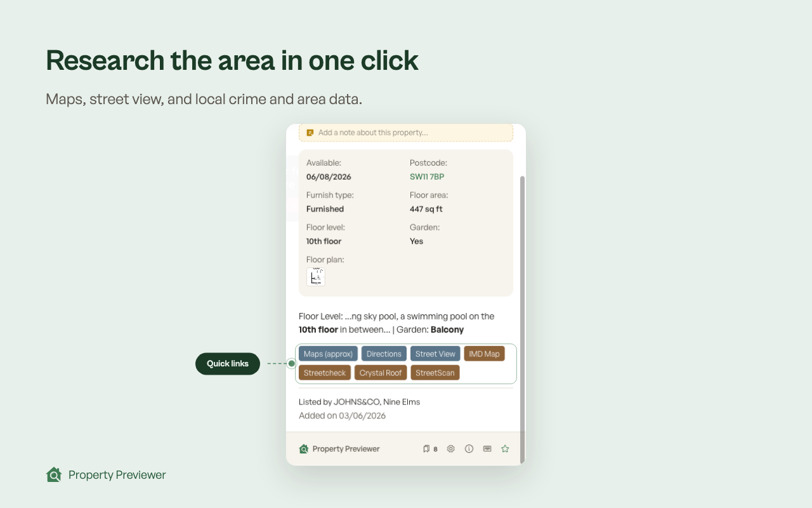Click the note icon in the note field
The width and height of the screenshot is (812, 508).
(x=310, y=133)
